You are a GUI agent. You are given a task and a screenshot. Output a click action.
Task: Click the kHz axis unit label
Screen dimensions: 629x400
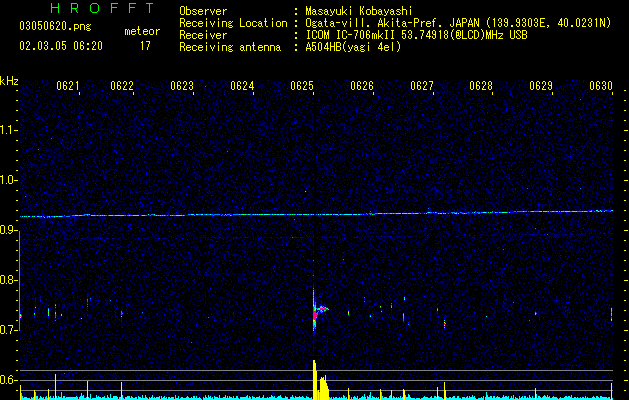(9, 81)
